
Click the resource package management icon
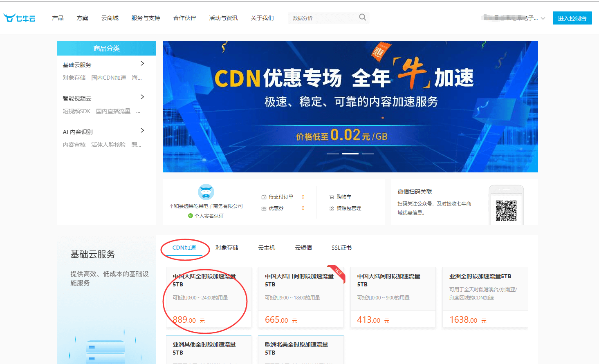[x=332, y=208]
